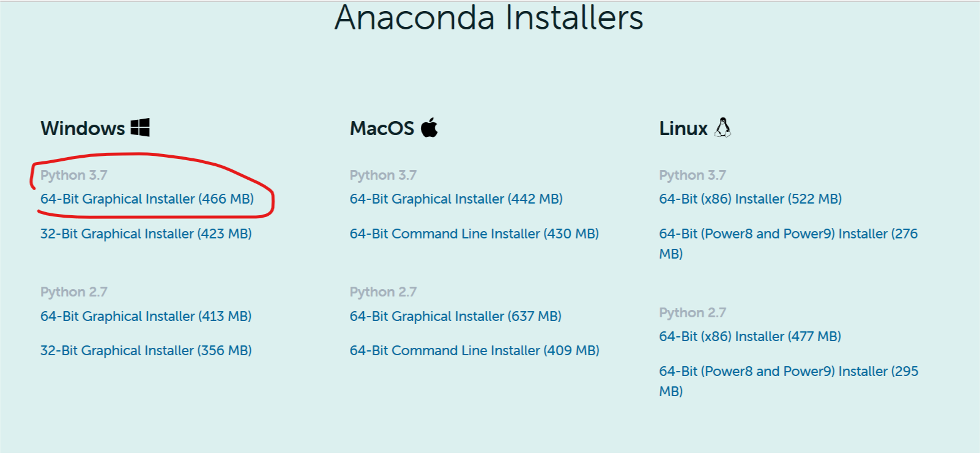Image resolution: width=980 pixels, height=453 pixels.
Task: Download Linux Python 3.7 64-Bit (x86) Installer
Action: pyautogui.click(x=750, y=199)
